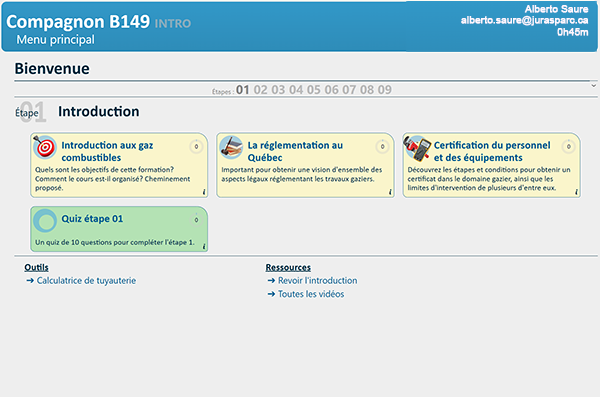
Task: Open info icon on La réglementation au Québec card
Action: click(390, 192)
